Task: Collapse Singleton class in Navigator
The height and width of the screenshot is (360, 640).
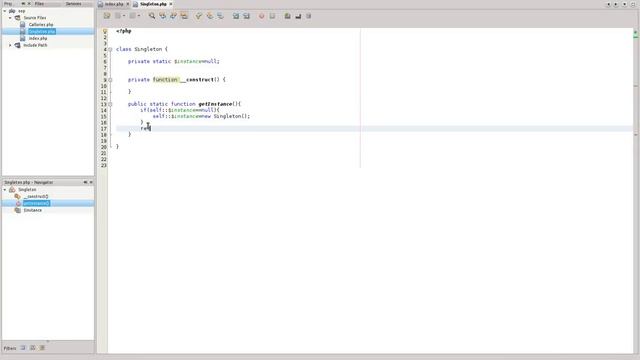Action: (5, 190)
